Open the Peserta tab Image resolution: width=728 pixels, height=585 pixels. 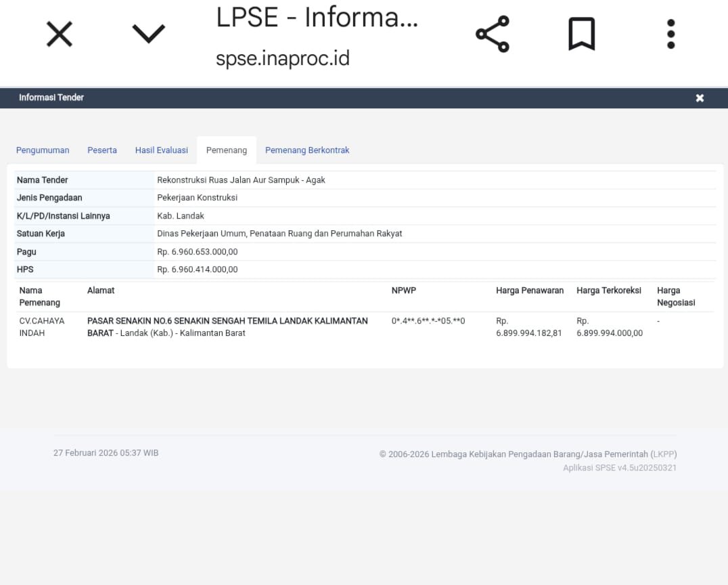point(102,150)
